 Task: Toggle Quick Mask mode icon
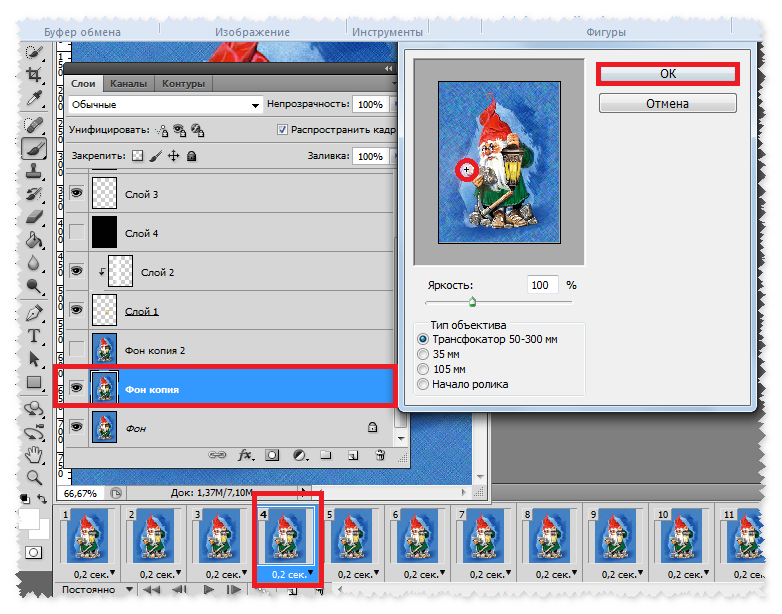(33, 553)
